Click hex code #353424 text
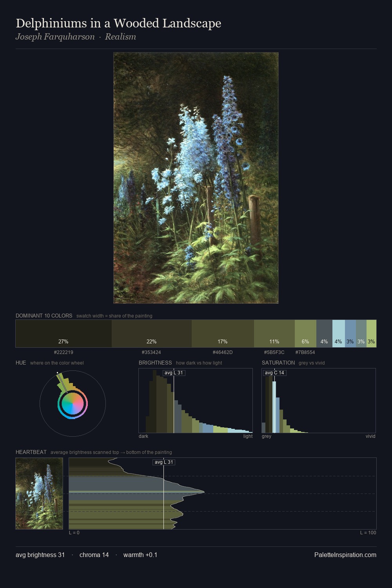Image resolution: width=392 pixels, height=588 pixels. pyautogui.click(x=151, y=352)
